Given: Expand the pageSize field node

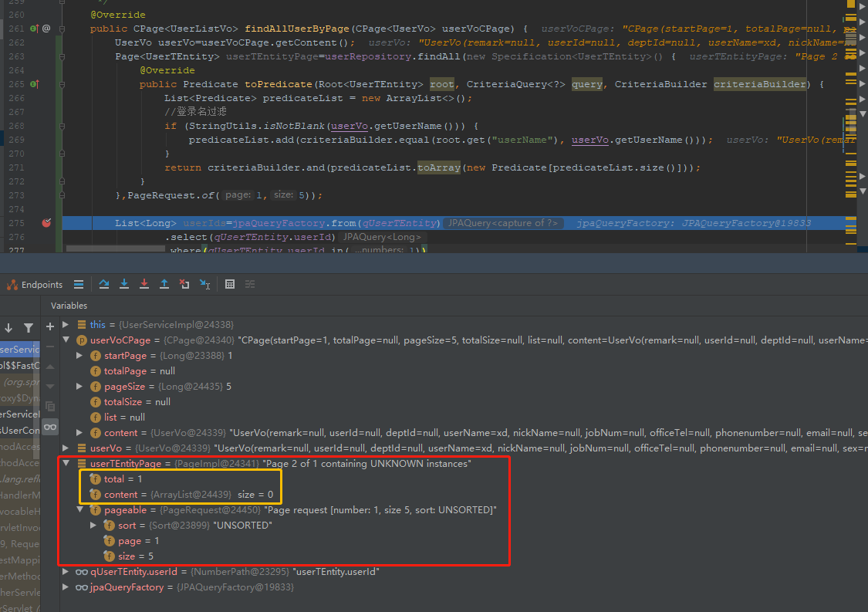Looking at the screenshot, I should point(79,387).
